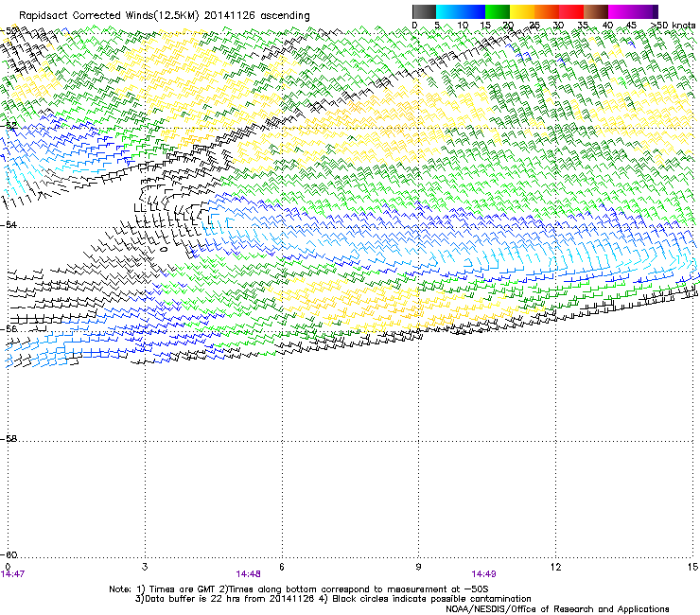Click the "45" label under the color bar
The width and height of the screenshot is (700, 615).
coord(631,26)
